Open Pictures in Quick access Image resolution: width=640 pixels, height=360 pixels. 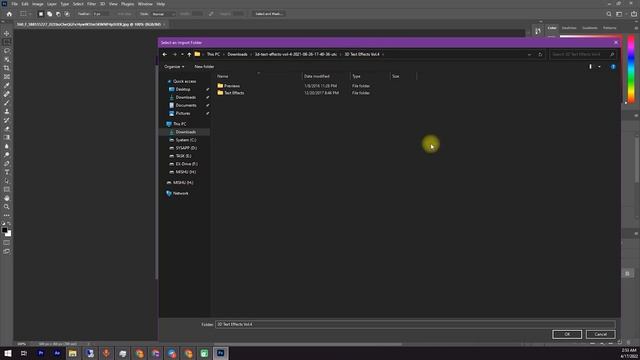(183, 113)
